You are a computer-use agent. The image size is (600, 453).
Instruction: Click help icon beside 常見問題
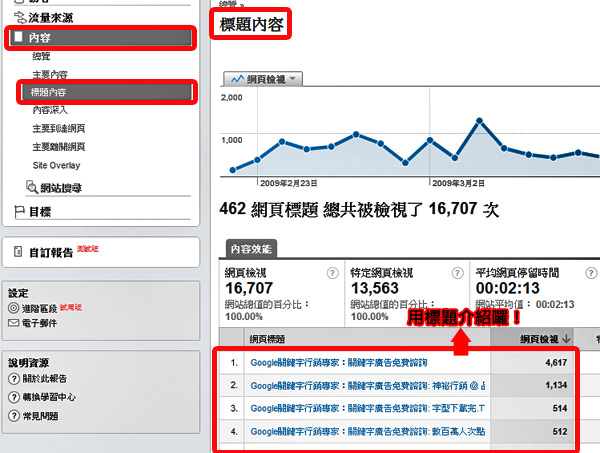tap(14, 416)
